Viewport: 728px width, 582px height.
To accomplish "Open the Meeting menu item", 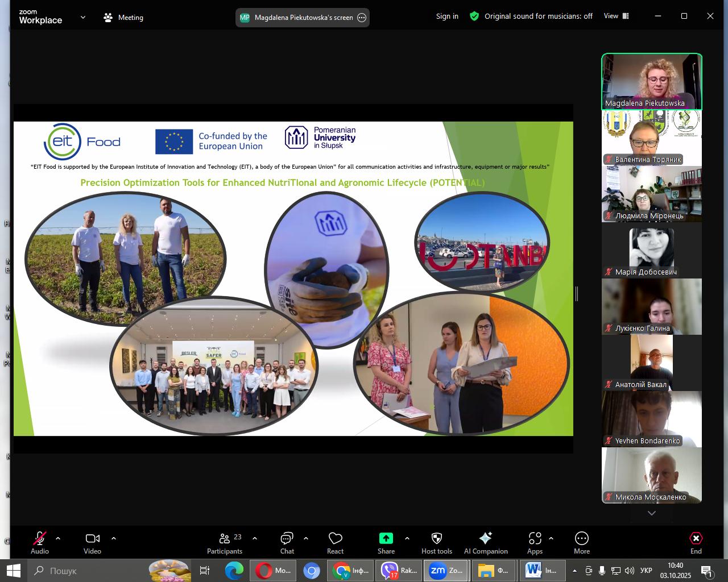I will pos(123,18).
